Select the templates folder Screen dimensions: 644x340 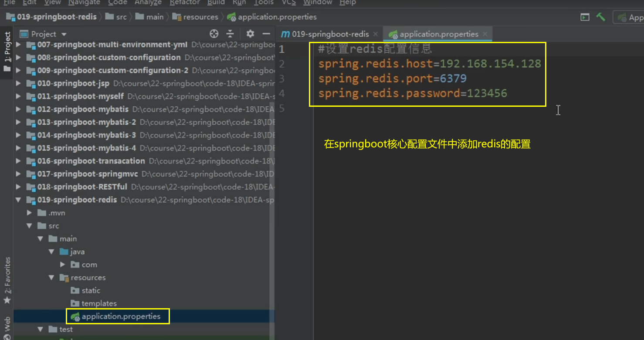point(93,303)
